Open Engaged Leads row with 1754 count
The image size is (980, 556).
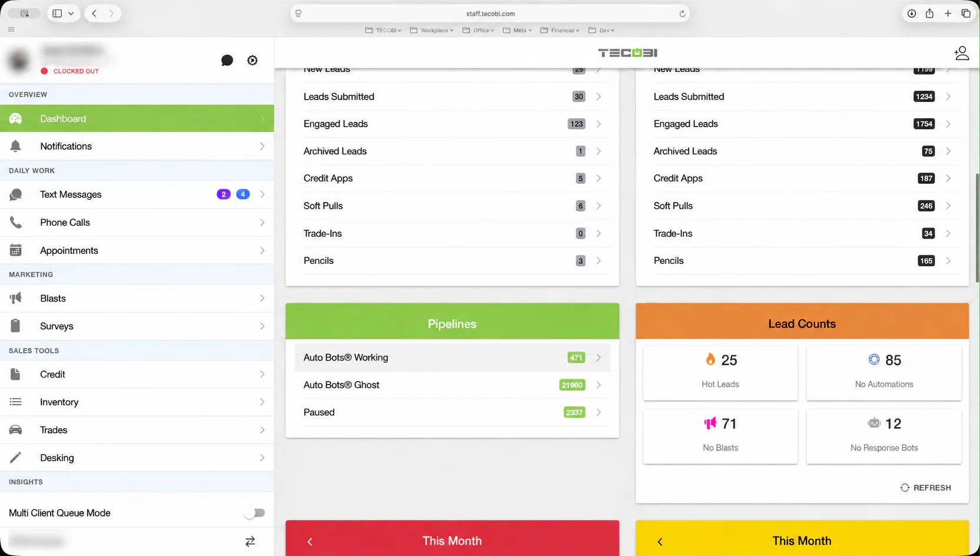pos(802,124)
